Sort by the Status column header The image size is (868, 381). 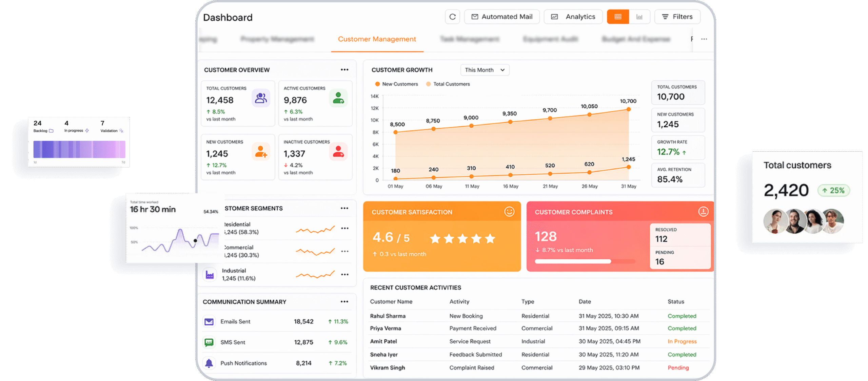click(676, 301)
